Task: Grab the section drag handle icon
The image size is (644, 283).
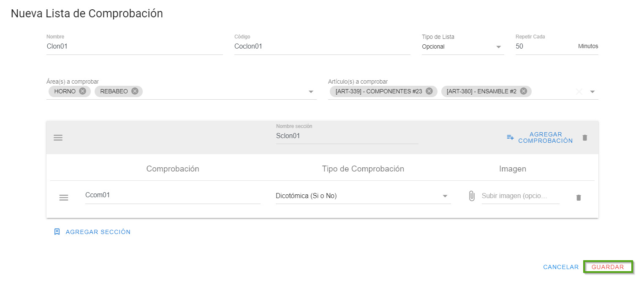Action: click(x=58, y=138)
